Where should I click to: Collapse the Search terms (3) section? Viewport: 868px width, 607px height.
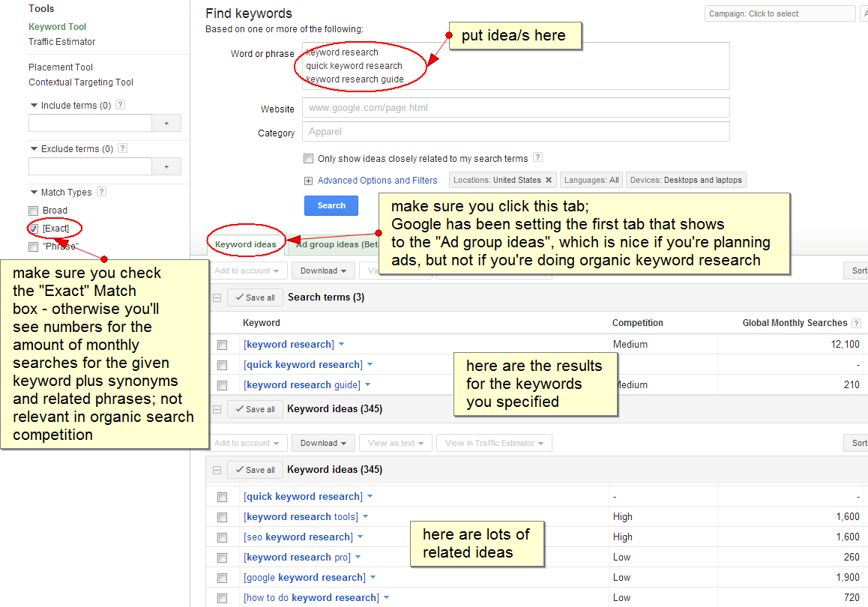[x=217, y=298]
